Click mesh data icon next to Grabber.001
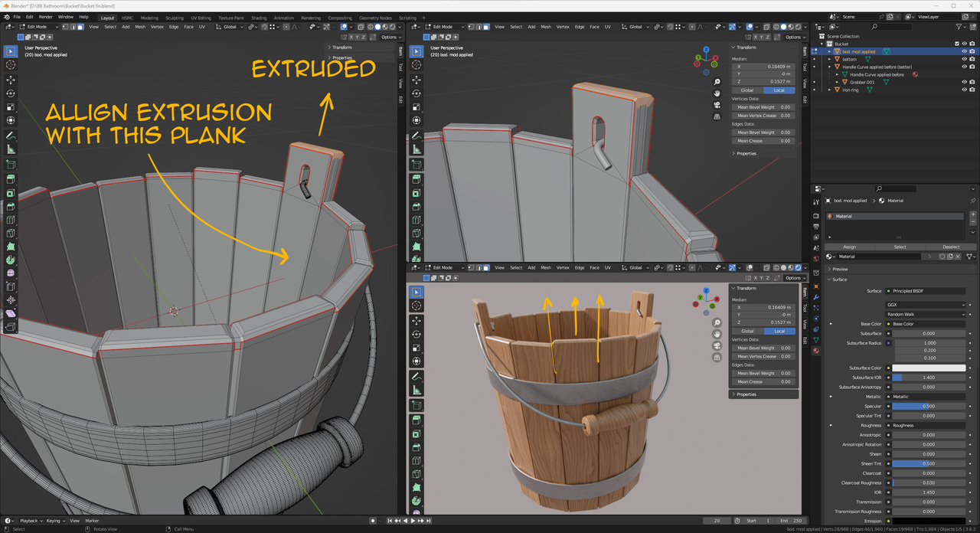 click(886, 82)
